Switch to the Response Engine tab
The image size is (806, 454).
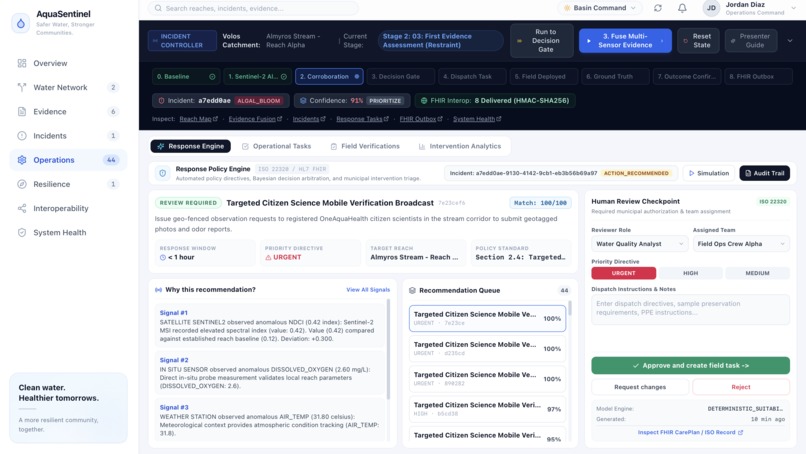(x=191, y=147)
